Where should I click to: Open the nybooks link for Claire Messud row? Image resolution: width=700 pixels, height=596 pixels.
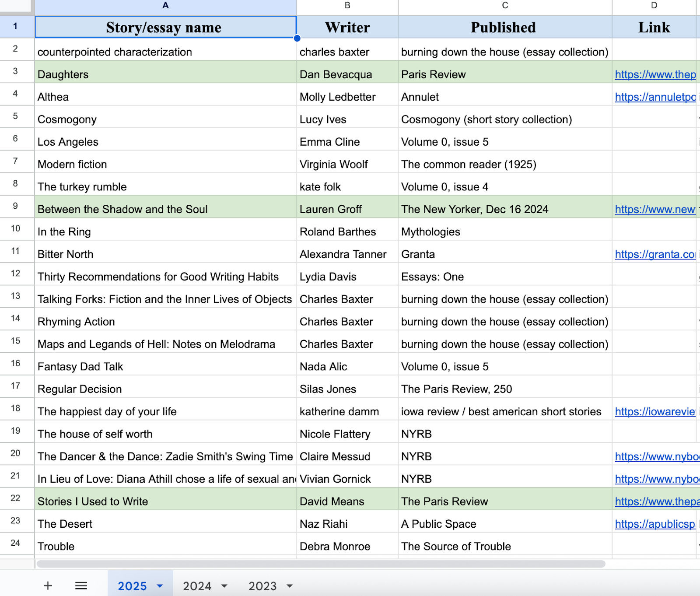tap(657, 456)
